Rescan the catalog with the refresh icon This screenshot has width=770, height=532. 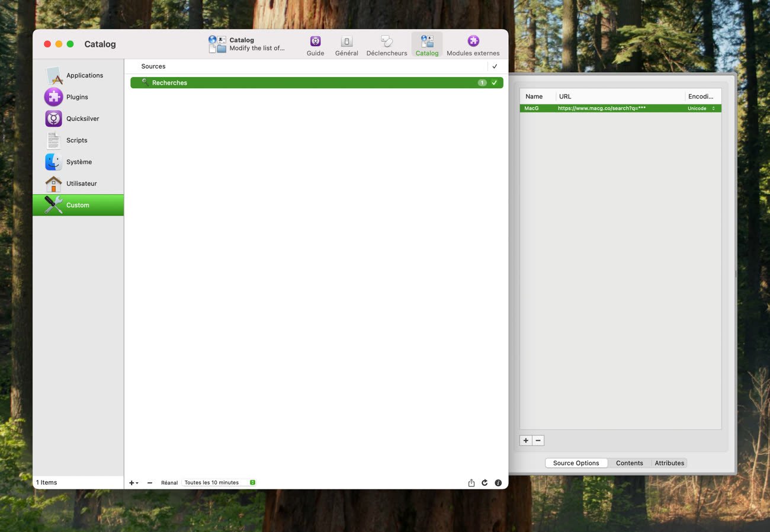(x=485, y=483)
